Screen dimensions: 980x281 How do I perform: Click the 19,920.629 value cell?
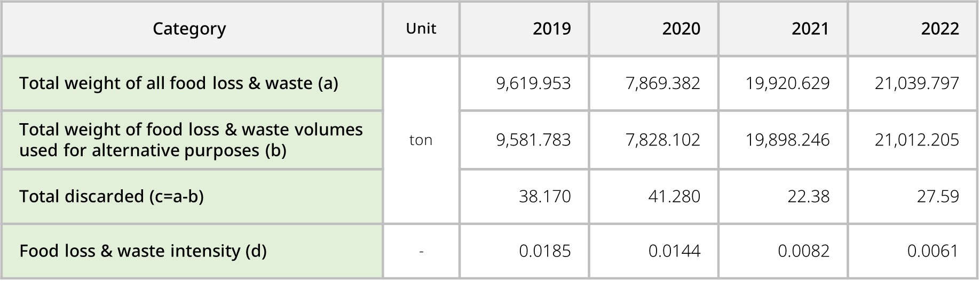click(787, 84)
